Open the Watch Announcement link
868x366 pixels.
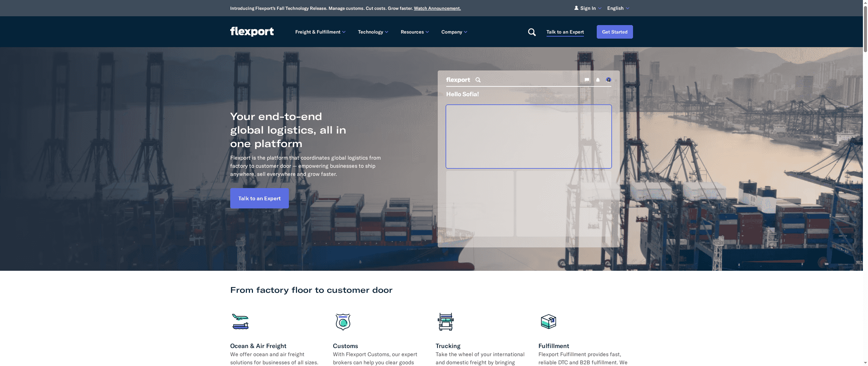point(437,8)
